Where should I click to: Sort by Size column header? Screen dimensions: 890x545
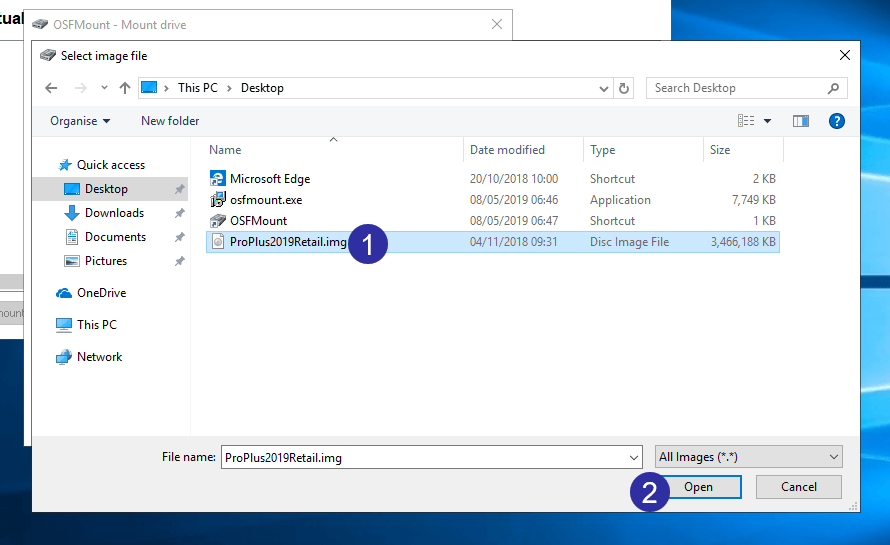pos(720,150)
